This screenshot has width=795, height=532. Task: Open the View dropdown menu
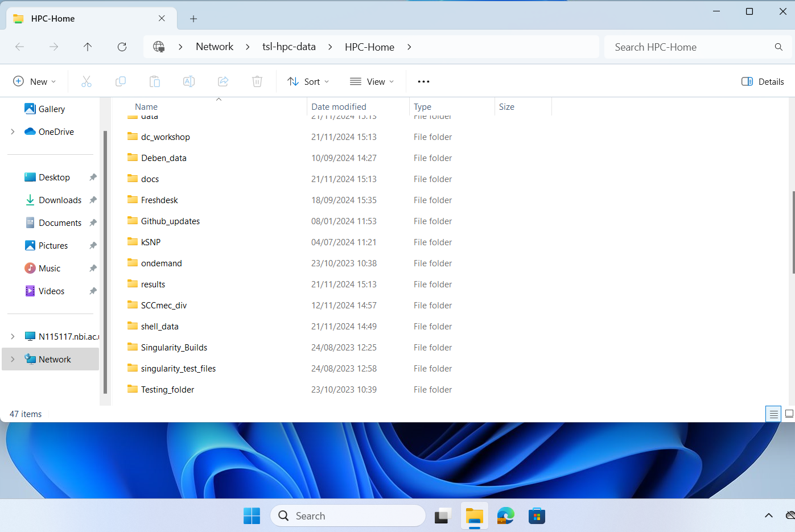372,81
